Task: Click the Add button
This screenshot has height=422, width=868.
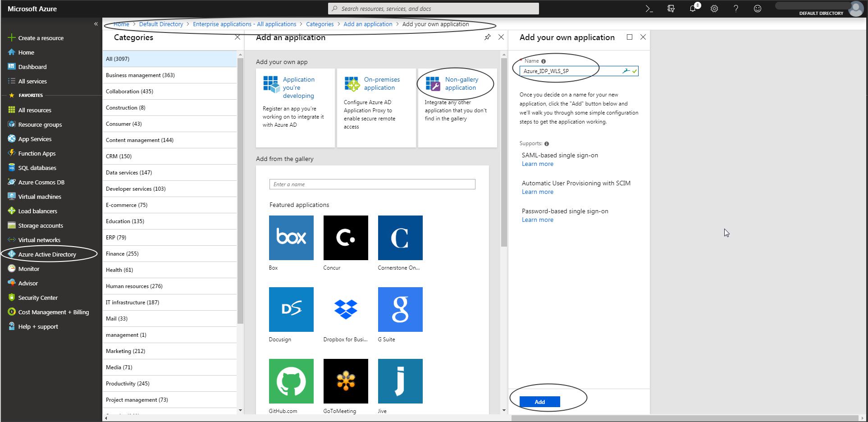Action: [x=539, y=402]
